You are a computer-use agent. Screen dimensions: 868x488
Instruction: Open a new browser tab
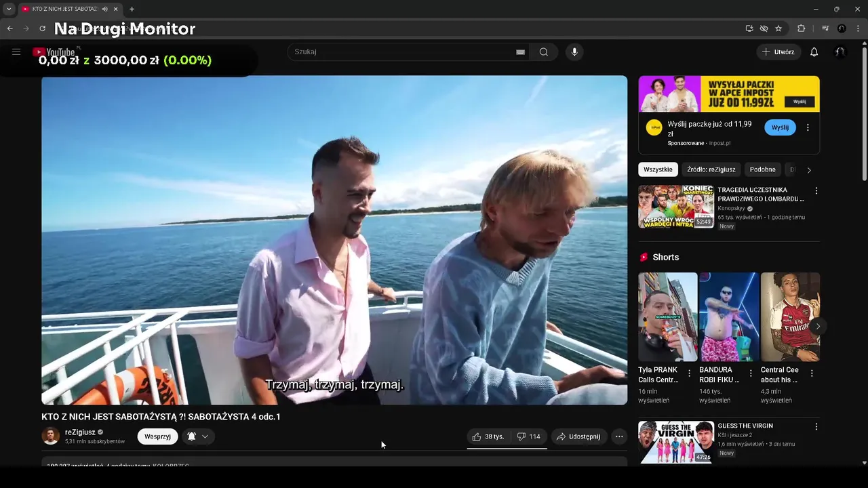click(x=132, y=9)
